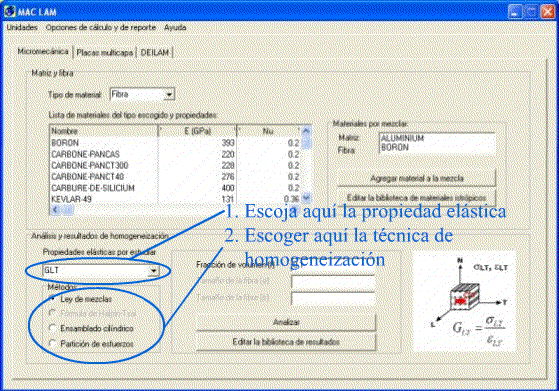Open the Unidades menu

[22, 27]
